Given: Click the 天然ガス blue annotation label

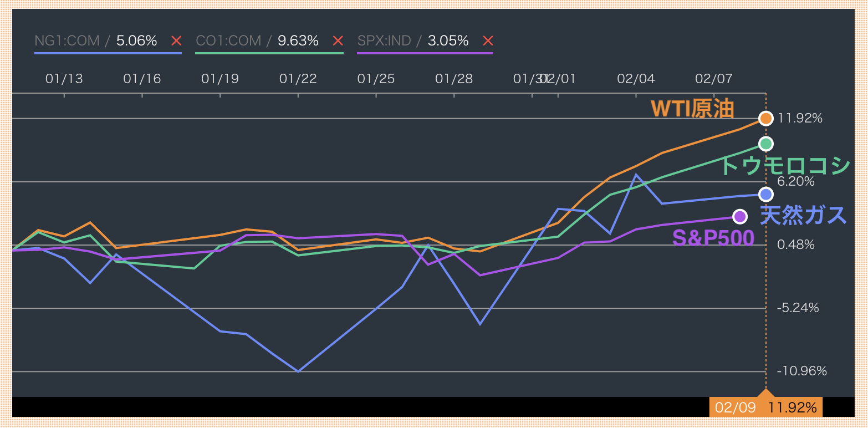Looking at the screenshot, I should [803, 215].
